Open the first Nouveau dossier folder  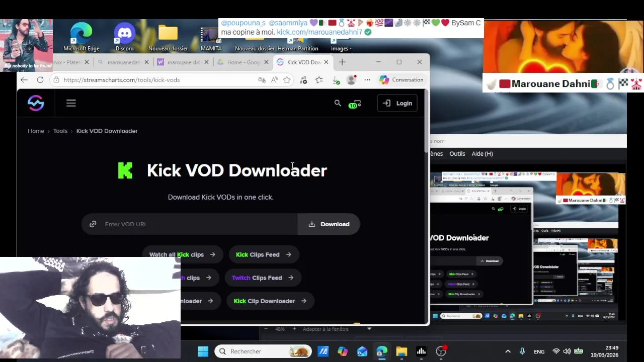(168, 37)
